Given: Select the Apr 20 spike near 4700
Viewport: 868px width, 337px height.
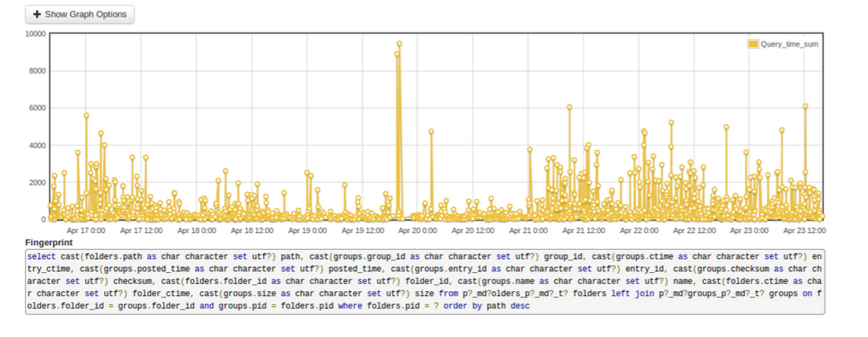Looking at the screenshot, I should [431, 131].
